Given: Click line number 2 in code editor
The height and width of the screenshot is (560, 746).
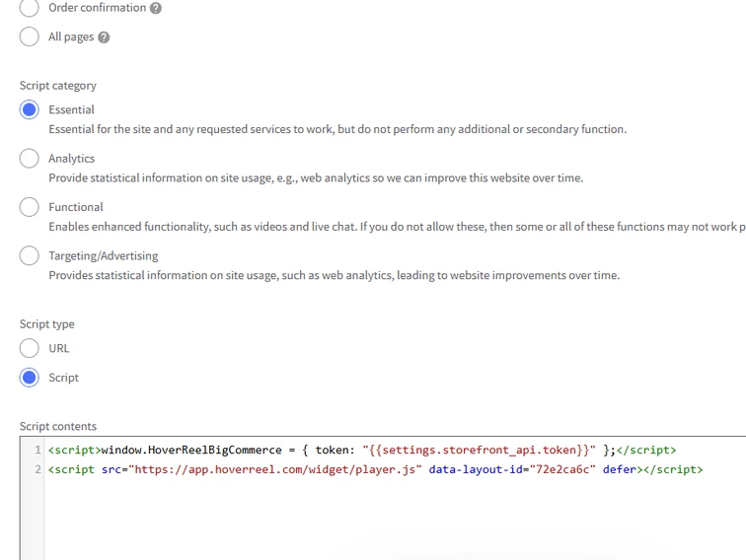Looking at the screenshot, I should click(x=37, y=469).
